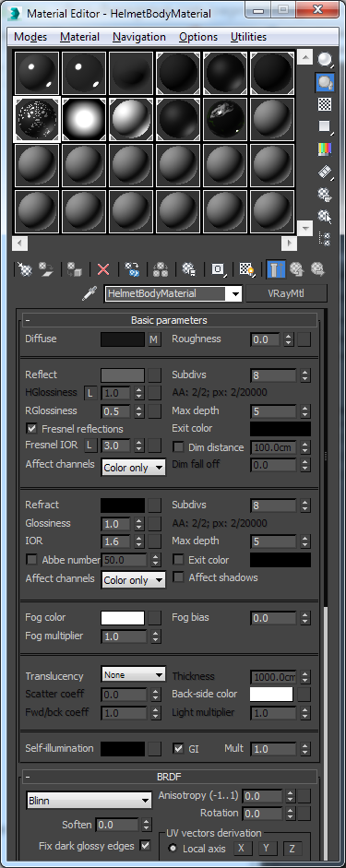Screen dimensions: 346x868
Task: Open the Utilities menu
Action: [x=248, y=37]
